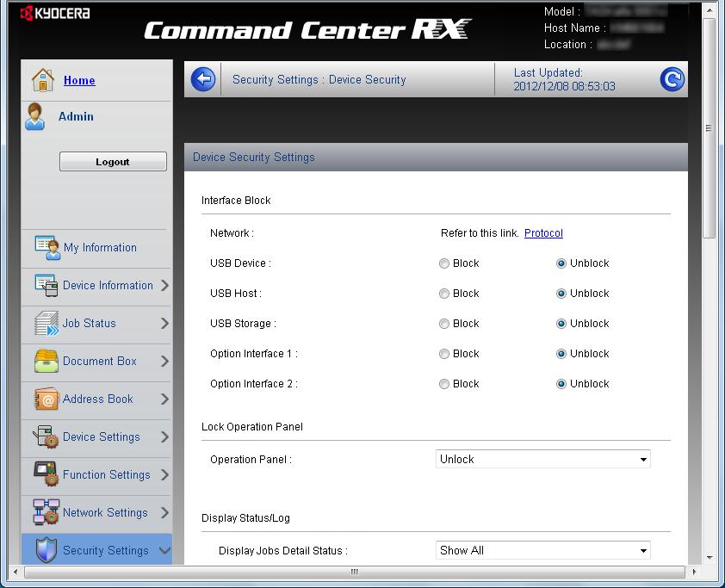Expand Network Settings chevron
The height and width of the screenshot is (588, 725).
click(x=164, y=512)
